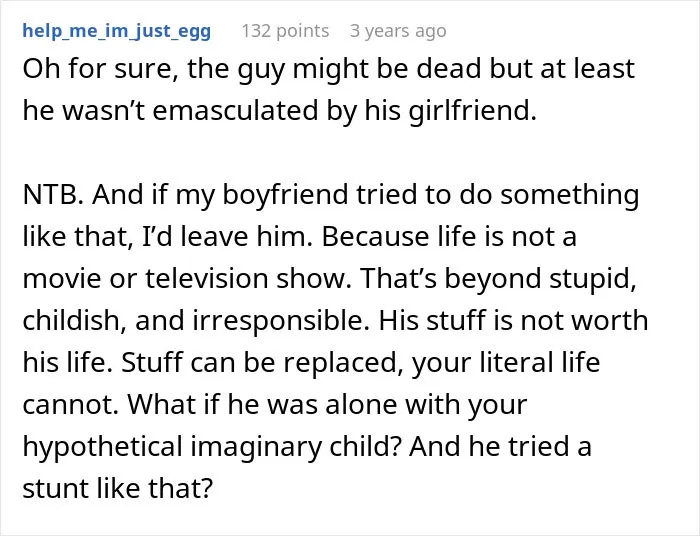Open the help_me_im_just_egg user profile
This screenshot has width=700, height=536.
click(117, 31)
